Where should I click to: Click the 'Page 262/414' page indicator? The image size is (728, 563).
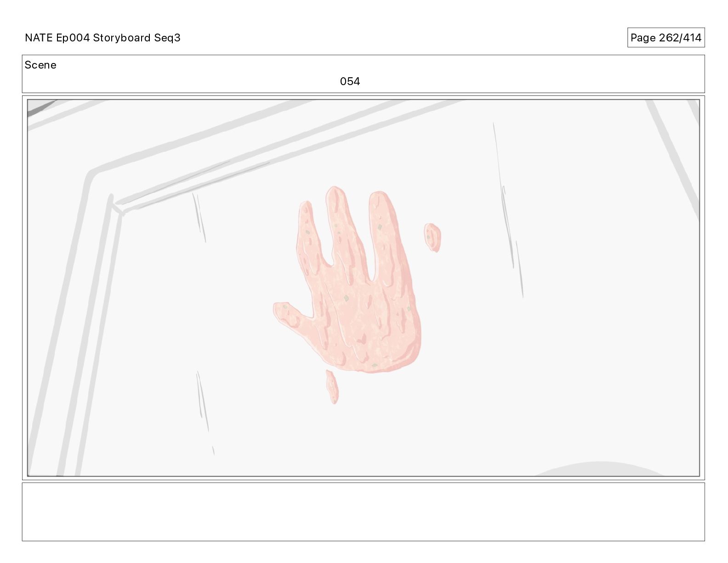[x=666, y=38]
